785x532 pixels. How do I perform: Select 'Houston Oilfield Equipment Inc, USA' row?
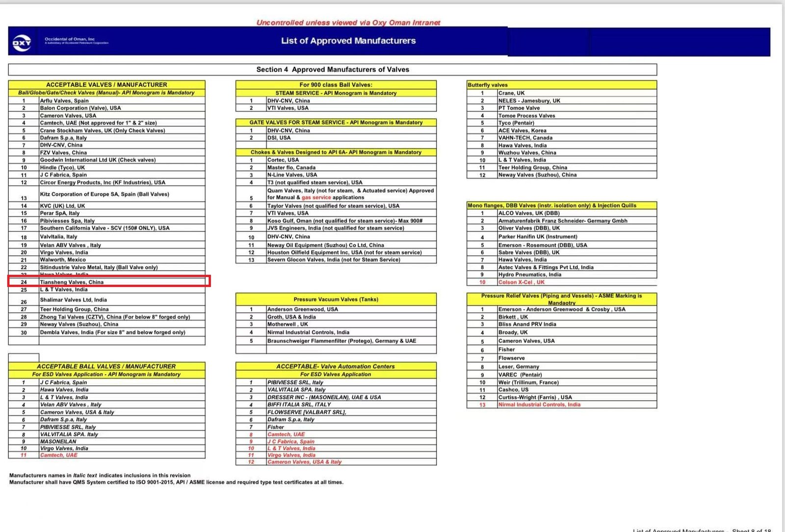(x=336, y=253)
